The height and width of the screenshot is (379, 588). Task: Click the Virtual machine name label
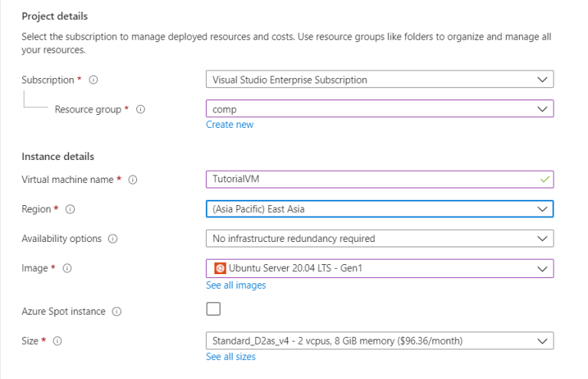click(x=67, y=180)
